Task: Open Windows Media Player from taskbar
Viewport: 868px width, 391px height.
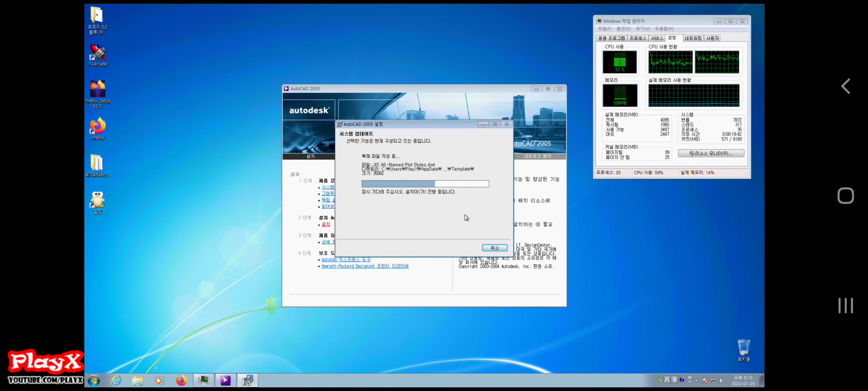Action: point(159,380)
